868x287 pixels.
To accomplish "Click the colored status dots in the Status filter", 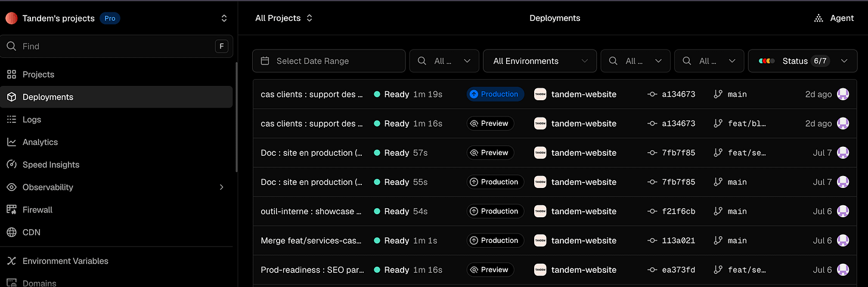I will (x=767, y=61).
